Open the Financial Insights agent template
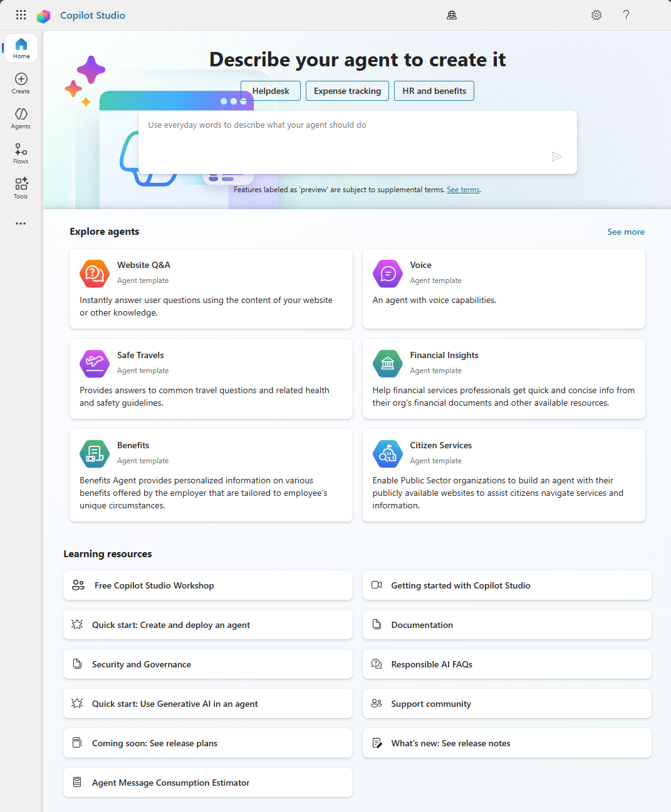The height and width of the screenshot is (812, 671). [x=504, y=379]
